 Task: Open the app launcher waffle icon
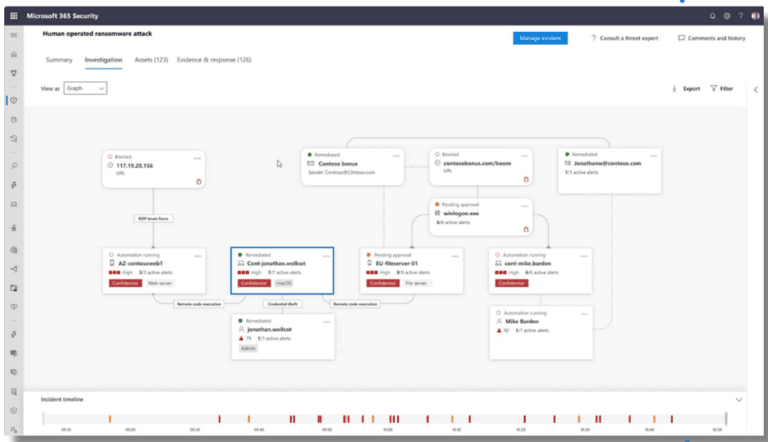[x=14, y=16]
